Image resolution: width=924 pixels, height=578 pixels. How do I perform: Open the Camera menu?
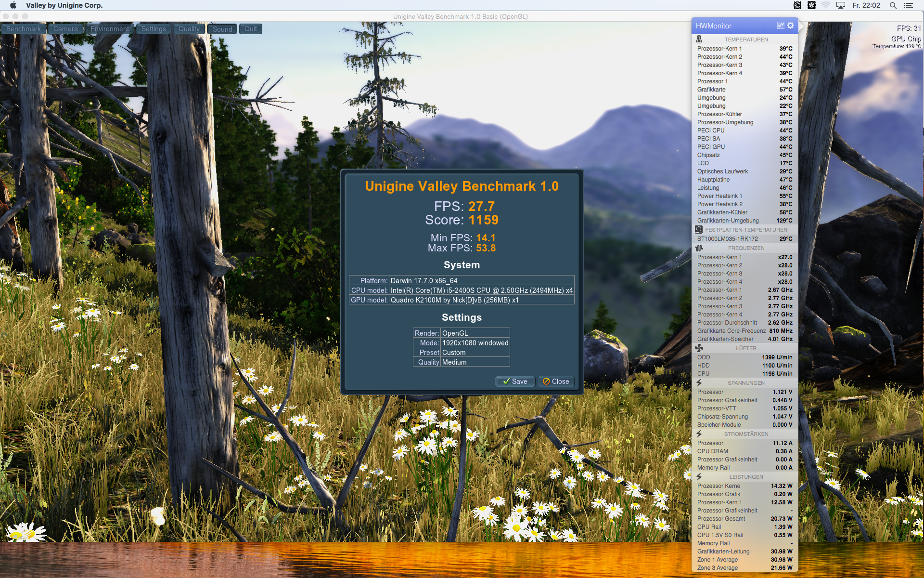pos(65,29)
